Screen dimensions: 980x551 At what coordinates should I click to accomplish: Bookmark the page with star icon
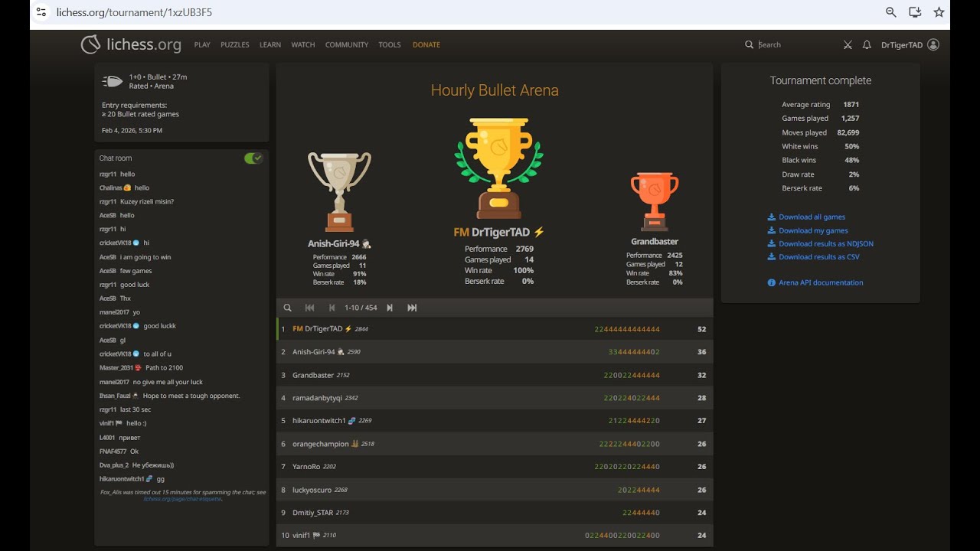(939, 12)
